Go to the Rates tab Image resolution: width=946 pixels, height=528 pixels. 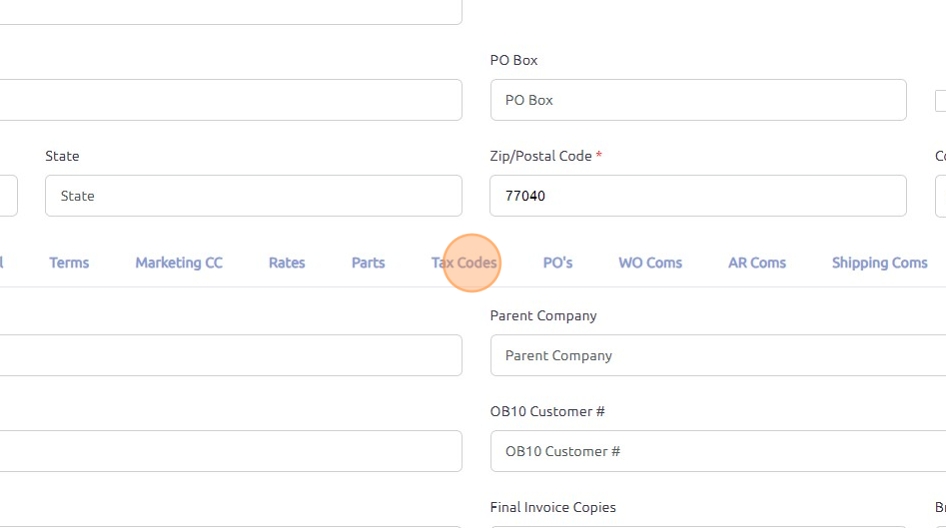[x=287, y=263]
